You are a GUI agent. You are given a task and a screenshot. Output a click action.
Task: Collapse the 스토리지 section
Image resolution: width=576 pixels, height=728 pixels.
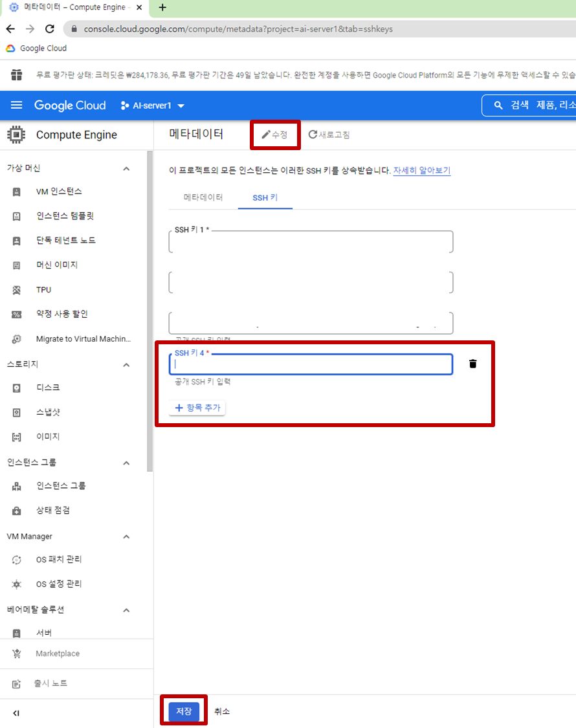tap(127, 364)
